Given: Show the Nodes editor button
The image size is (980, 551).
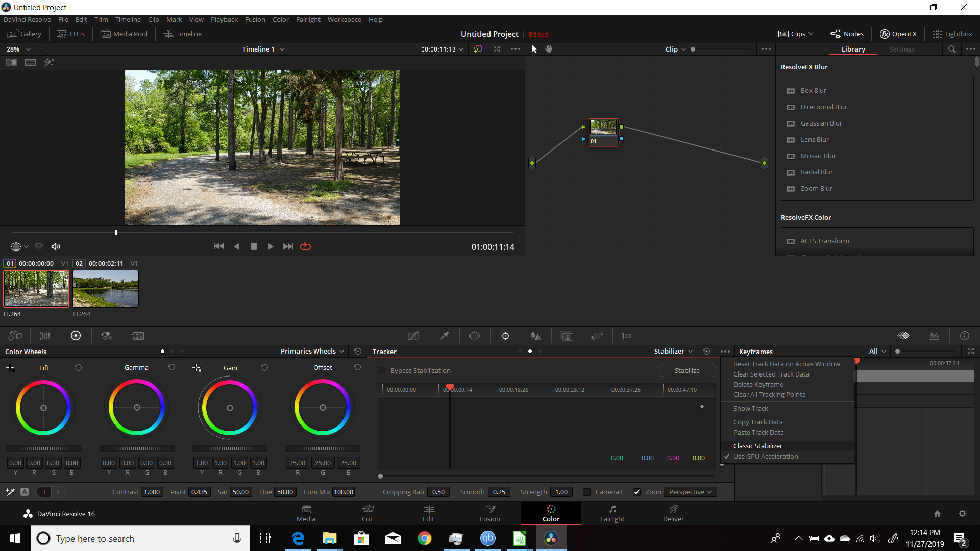Looking at the screenshot, I should (847, 34).
